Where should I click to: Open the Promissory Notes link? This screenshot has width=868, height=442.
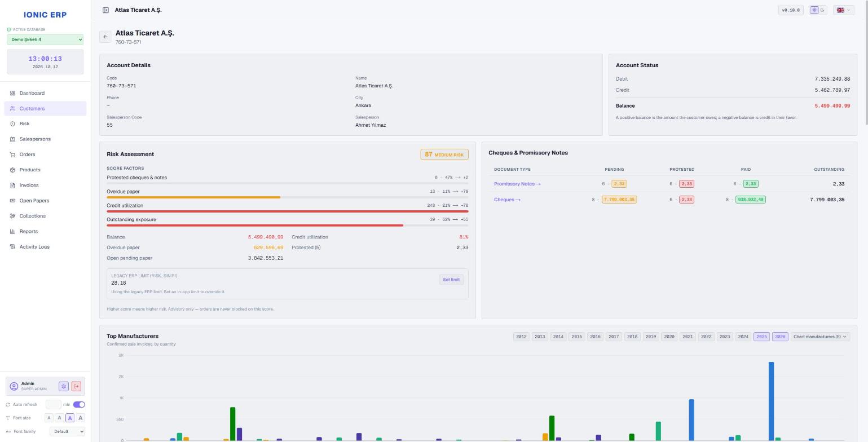[517, 184]
